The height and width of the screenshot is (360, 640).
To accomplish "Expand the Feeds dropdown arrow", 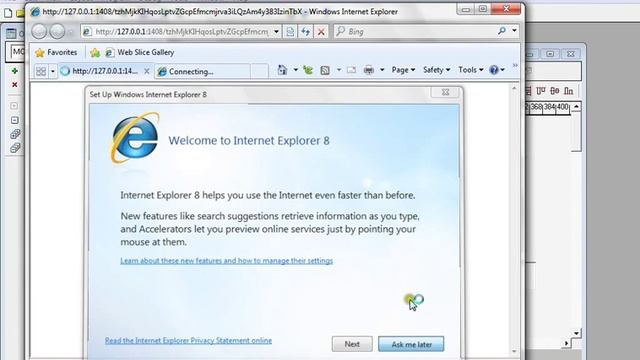I will point(339,70).
